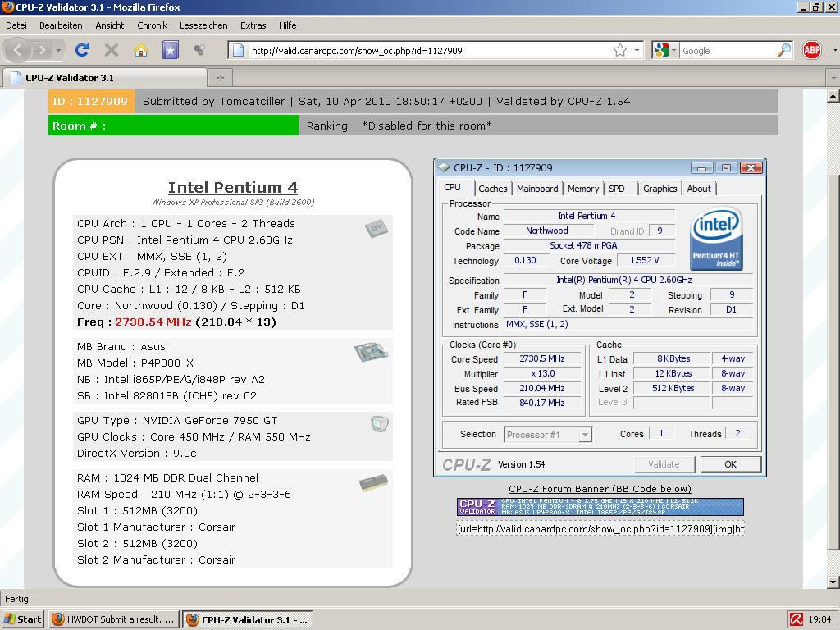This screenshot has height=630, width=840.
Task: Open the Adblock Plus ABP icon
Action: point(812,50)
